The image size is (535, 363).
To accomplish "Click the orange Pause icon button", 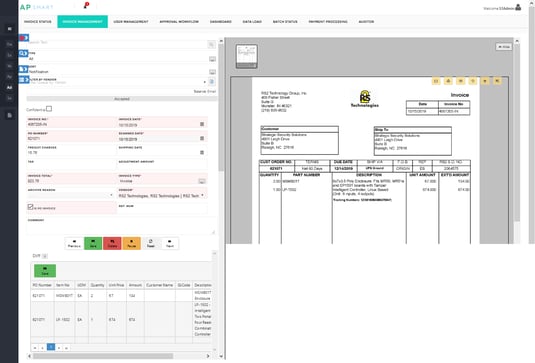I will [132, 243].
